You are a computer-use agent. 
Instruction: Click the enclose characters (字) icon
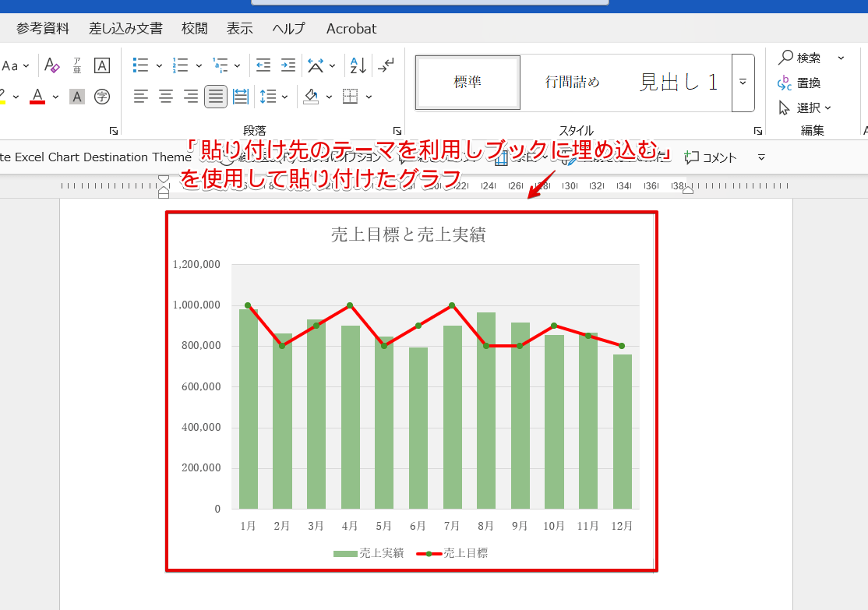click(x=102, y=97)
